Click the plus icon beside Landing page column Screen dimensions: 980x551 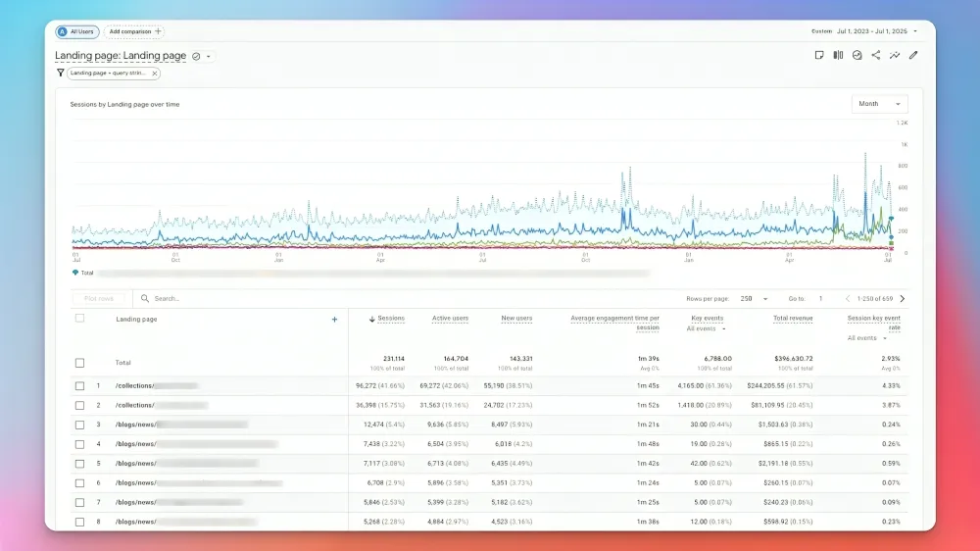click(334, 320)
